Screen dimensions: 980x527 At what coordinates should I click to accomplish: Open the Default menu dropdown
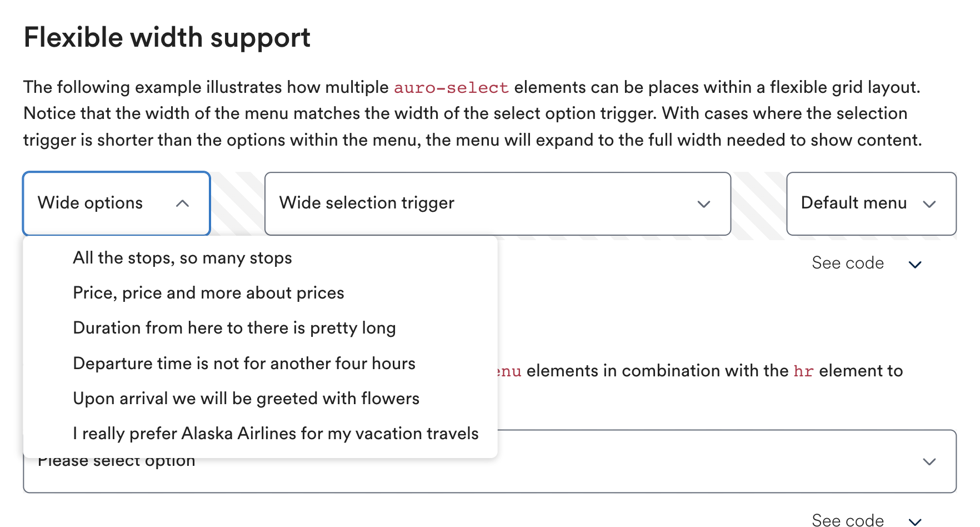(871, 203)
